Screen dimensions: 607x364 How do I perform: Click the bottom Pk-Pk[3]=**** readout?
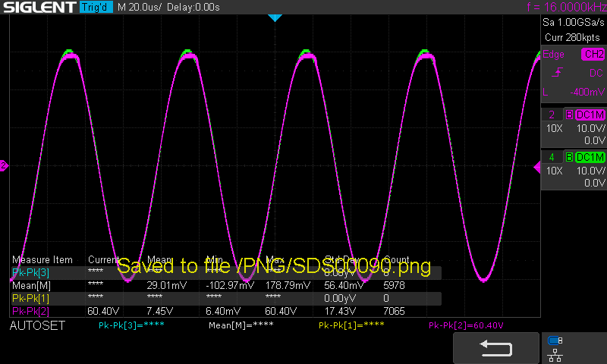pos(131,325)
